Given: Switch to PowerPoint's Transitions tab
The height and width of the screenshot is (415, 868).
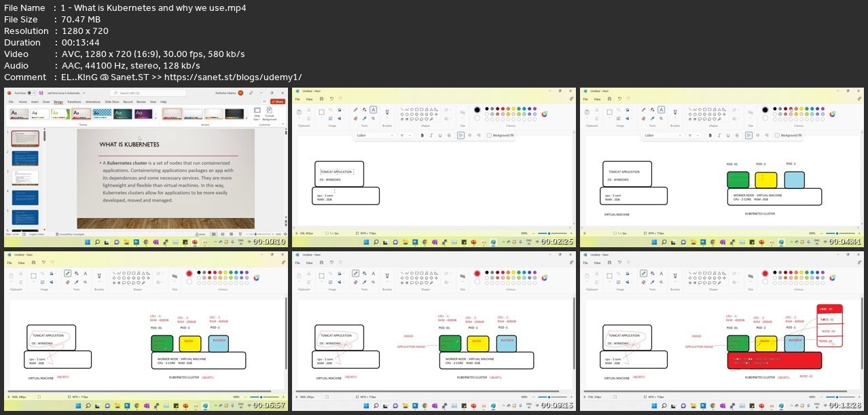Looking at the screenshot, I should [74, 102].
